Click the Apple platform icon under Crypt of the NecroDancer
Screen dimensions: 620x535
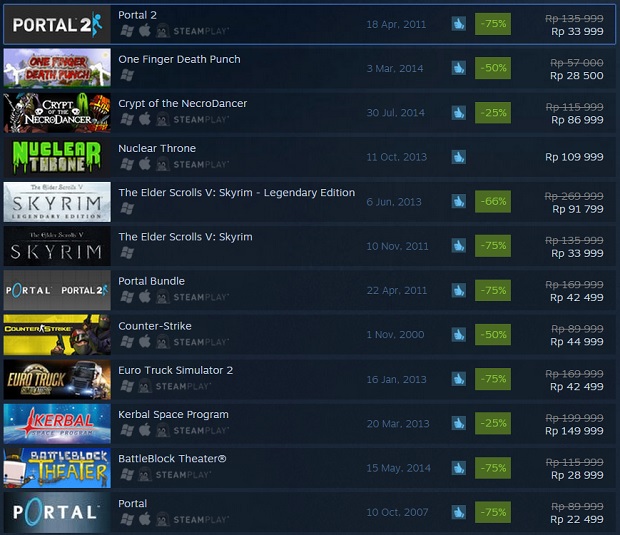pos(145,119)
